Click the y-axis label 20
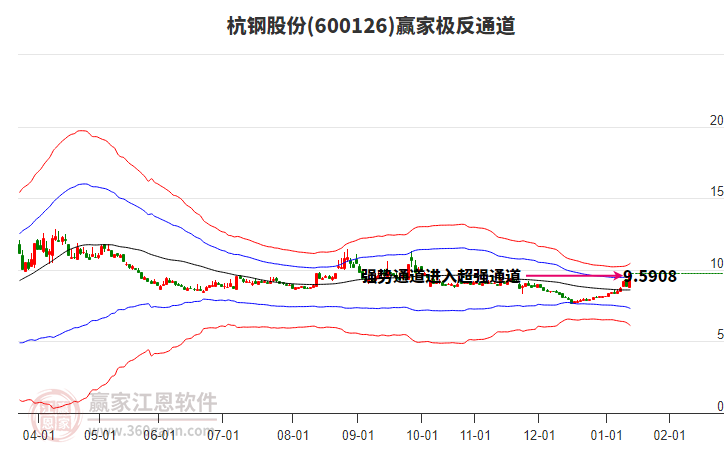The height and width of the screenshot is (450, 726). click(717, 120)
